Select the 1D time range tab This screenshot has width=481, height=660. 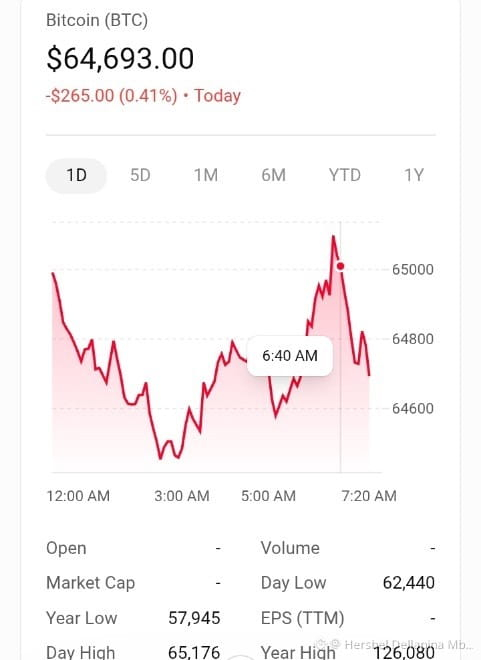point(76,176)
